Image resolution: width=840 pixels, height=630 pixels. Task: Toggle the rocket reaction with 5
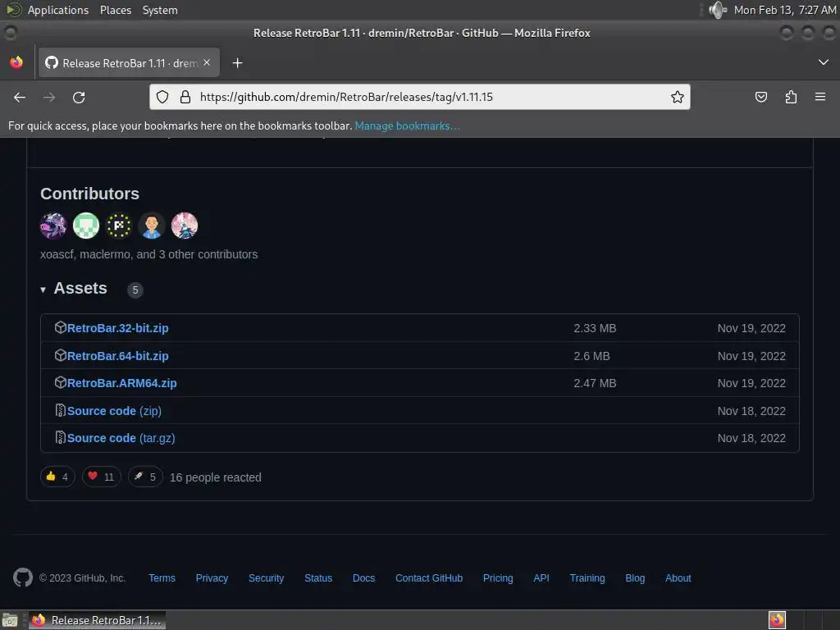click(145, 477)
